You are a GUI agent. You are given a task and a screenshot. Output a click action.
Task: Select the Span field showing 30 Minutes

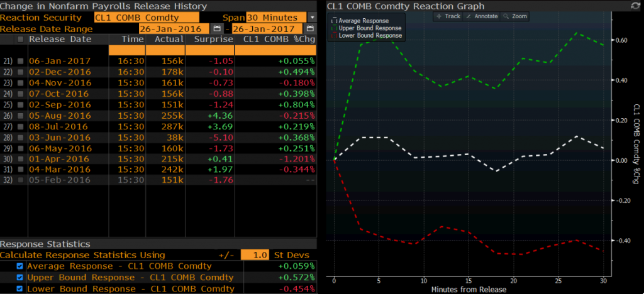click(276, 18)
